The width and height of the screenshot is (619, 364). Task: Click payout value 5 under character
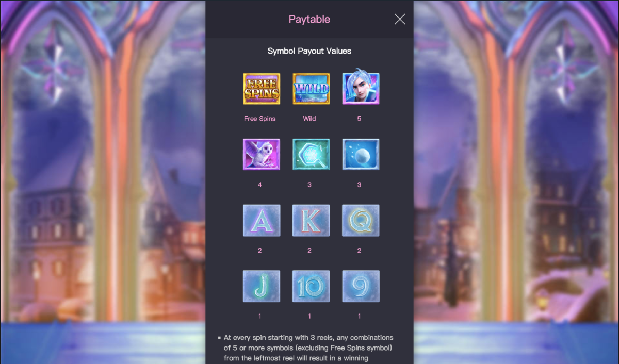[x=359, y=119]
